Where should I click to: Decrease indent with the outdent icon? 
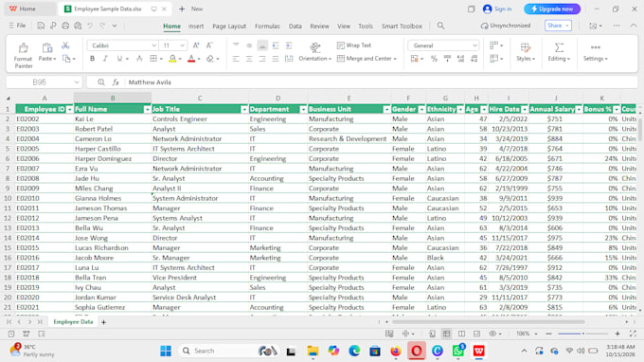click(x=276, y=45)
